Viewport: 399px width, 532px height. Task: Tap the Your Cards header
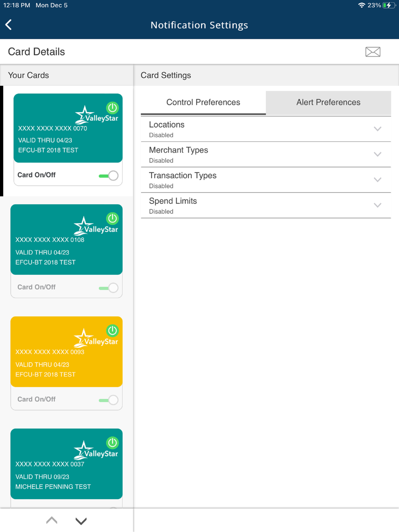(28, 75)
